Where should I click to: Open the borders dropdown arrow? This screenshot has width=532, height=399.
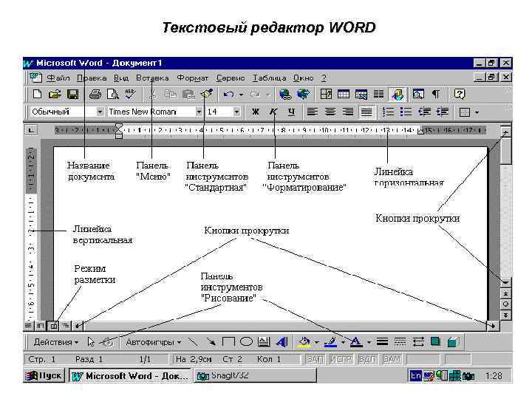pyautogui.click(x=477, y=112)
